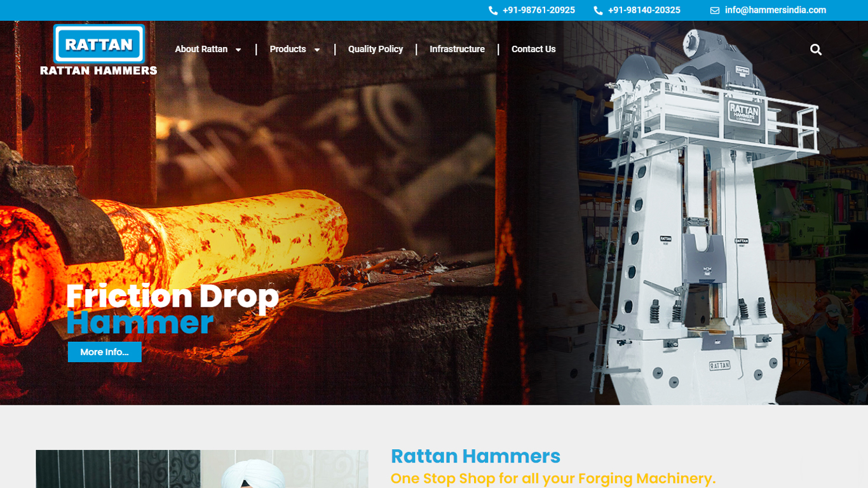Click the info@hammersindia.com email link

click(775, 10)
